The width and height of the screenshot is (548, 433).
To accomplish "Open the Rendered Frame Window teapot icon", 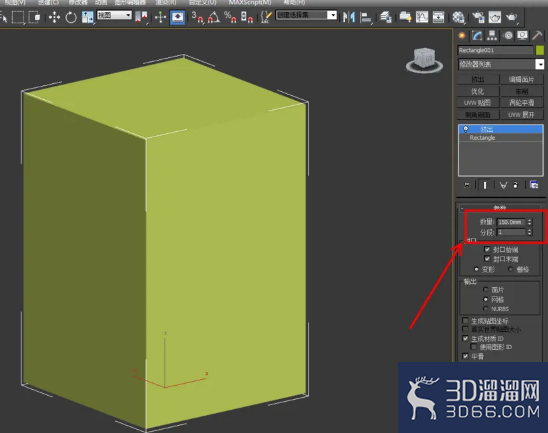I will pos(495,17).
